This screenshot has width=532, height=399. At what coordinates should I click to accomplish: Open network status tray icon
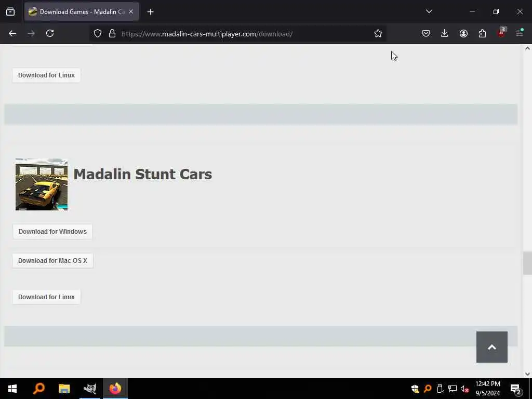pos(453,389)
